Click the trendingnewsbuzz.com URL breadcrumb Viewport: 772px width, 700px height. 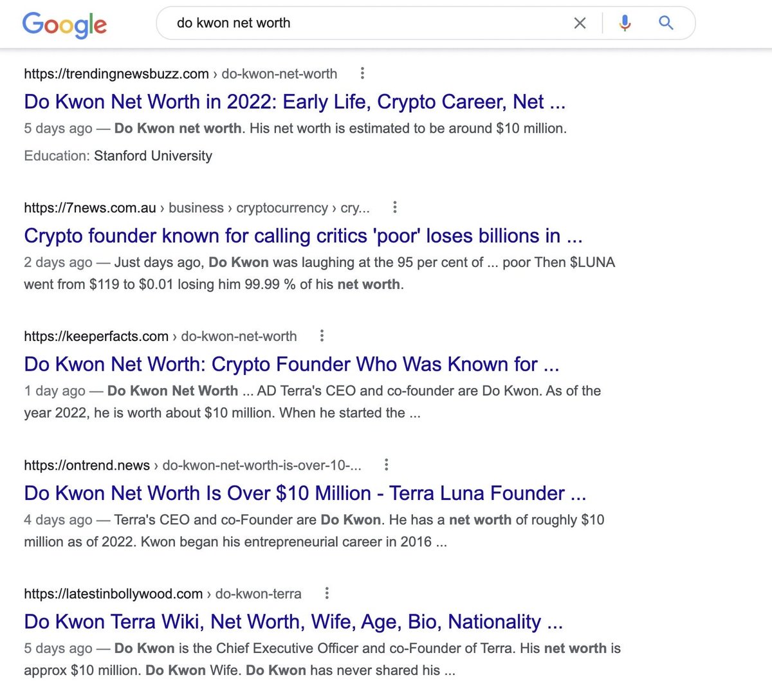[x=180, y=74]
